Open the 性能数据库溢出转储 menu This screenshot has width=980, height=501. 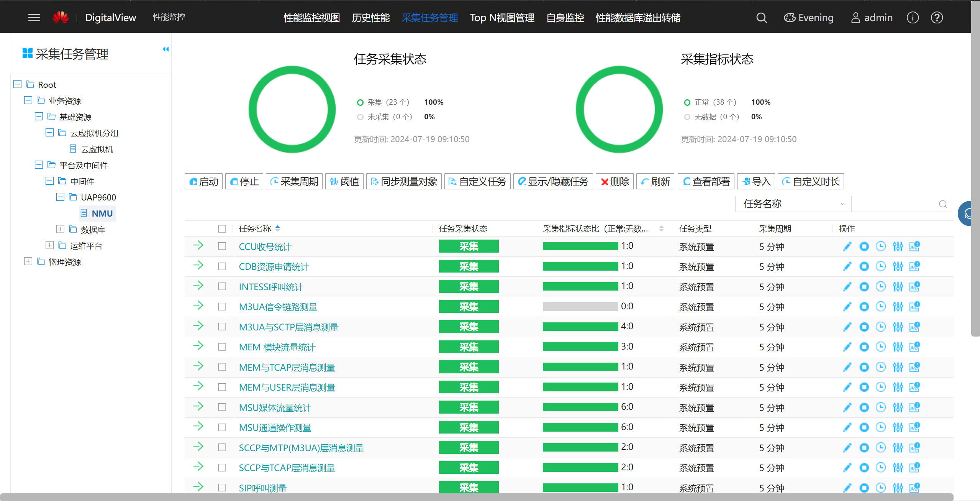pyautogui.click(x=638, y=18)
